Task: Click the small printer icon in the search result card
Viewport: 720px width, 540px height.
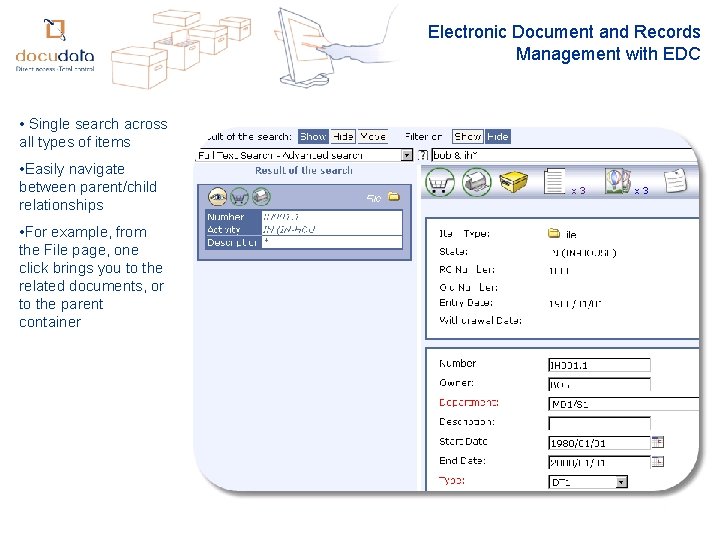Action: tap(261, 197)
